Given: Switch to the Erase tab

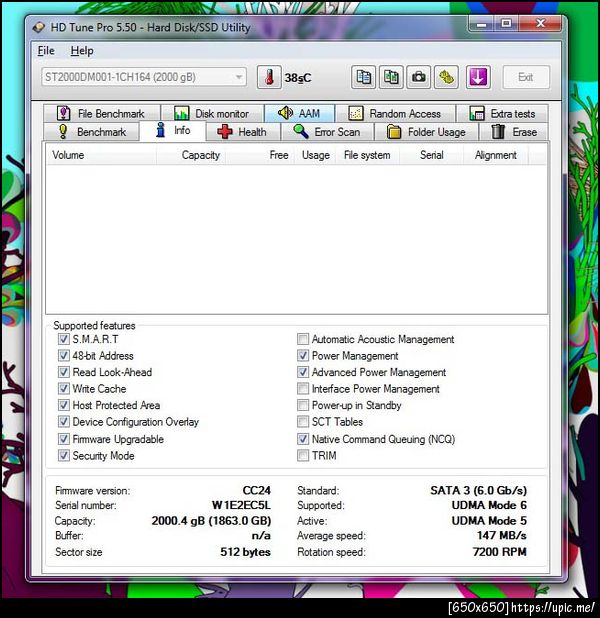Looking at the screenshot, I should pyautogui.click(x=514, y=132).
